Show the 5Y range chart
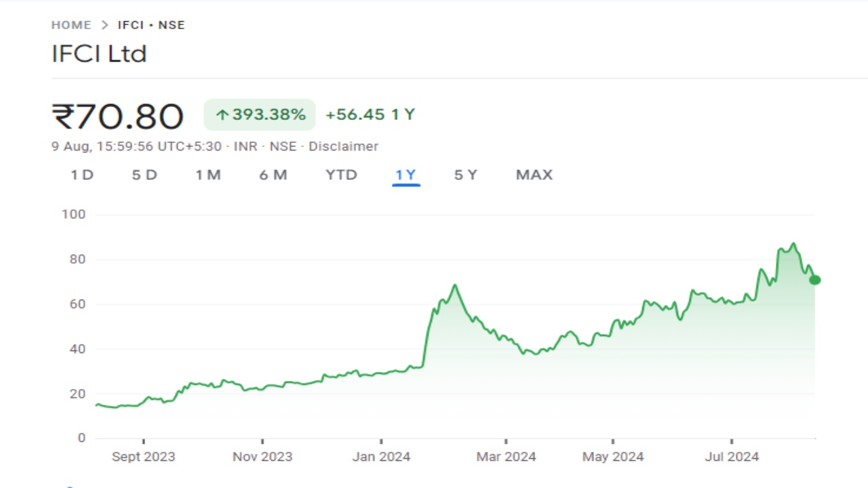 [466, 175]
